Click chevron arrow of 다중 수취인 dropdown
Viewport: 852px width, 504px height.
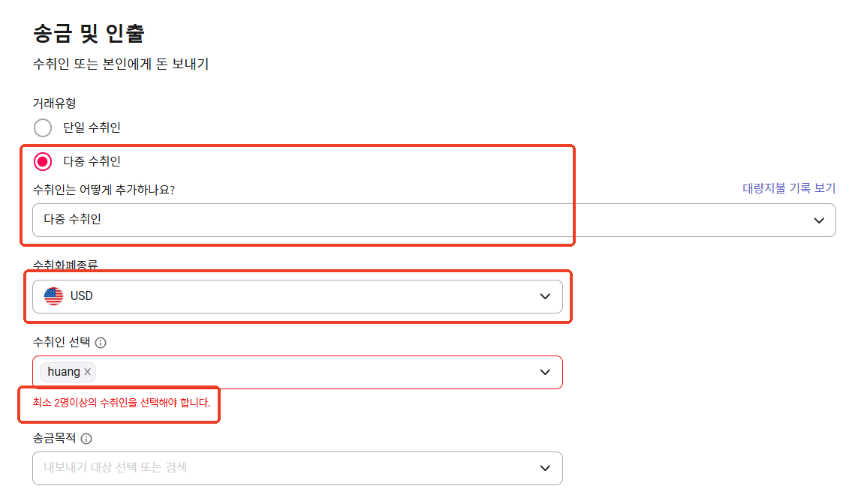(x=819, y=220)
